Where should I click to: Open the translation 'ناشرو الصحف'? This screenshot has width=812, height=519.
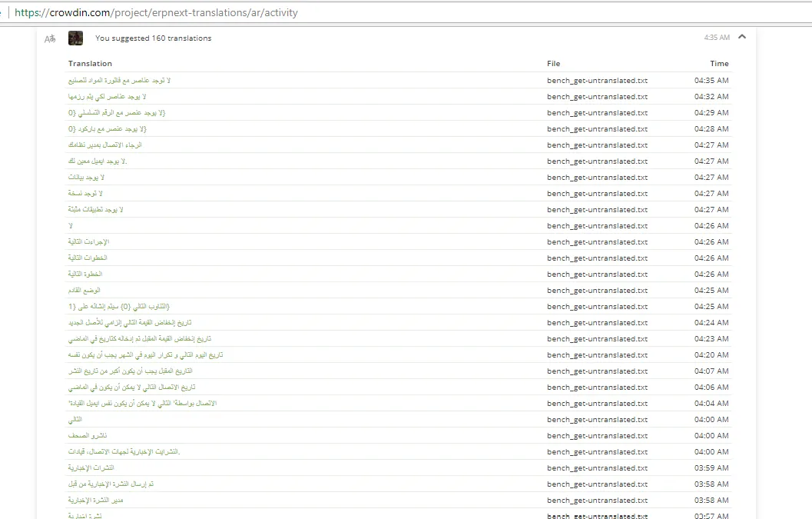(x=88, y=435)
